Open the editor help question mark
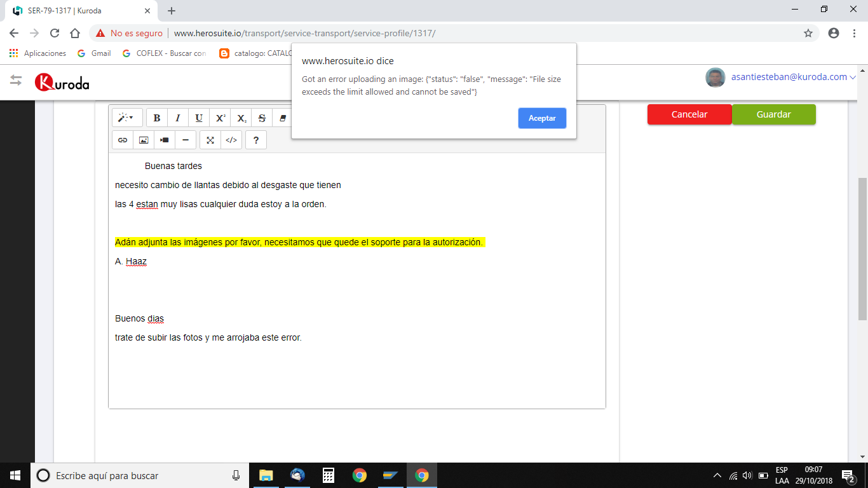Screen dimensions: 868x488 click(x=256, y=140)
